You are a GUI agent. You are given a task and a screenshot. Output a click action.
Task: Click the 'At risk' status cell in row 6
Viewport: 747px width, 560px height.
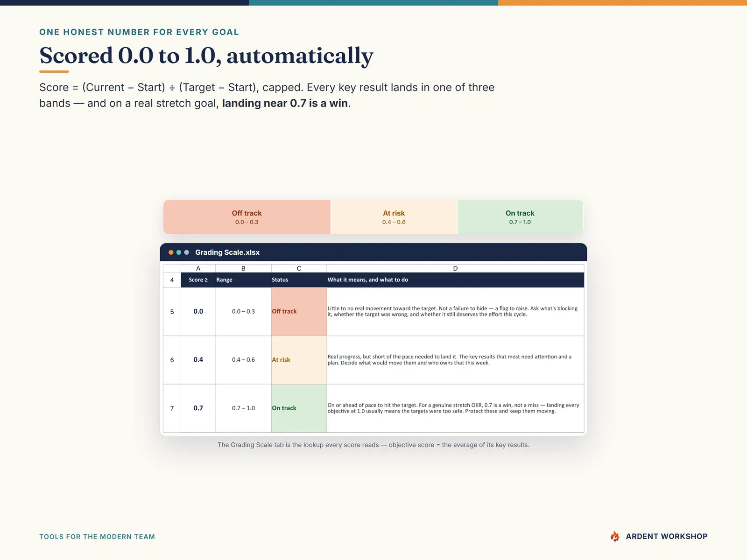[299, 360]
